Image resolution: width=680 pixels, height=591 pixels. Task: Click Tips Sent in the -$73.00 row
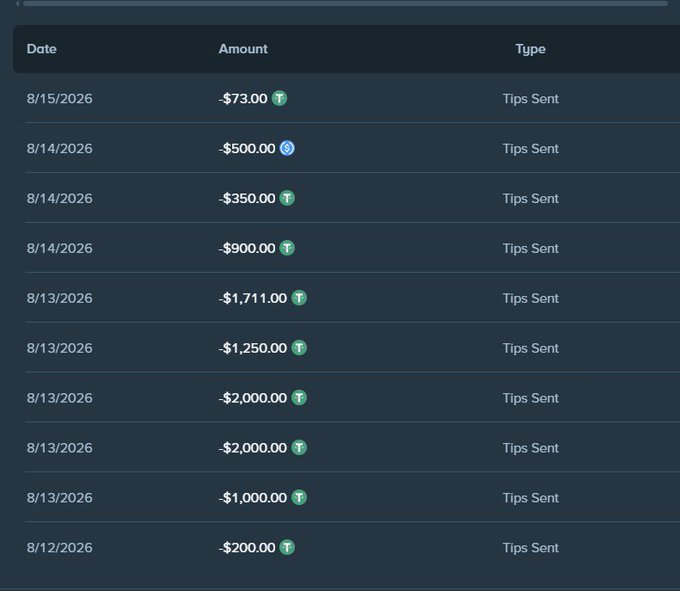point(530,99)
